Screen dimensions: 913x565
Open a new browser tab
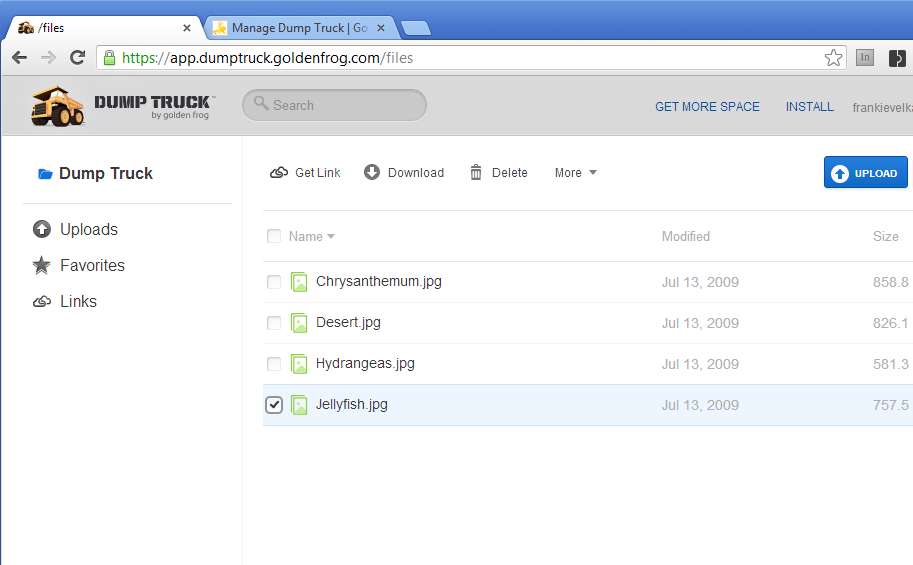click(416, 27)
